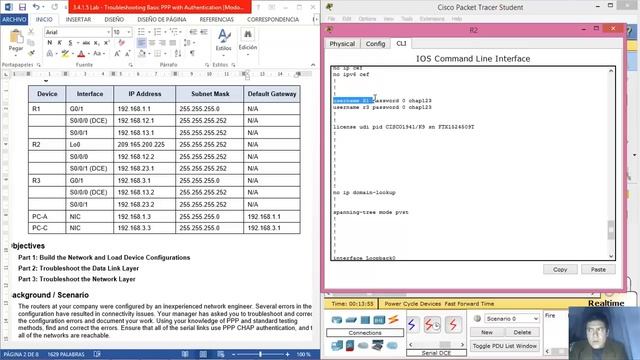Open the Physical tab in the R2 window

coord(342,44)
